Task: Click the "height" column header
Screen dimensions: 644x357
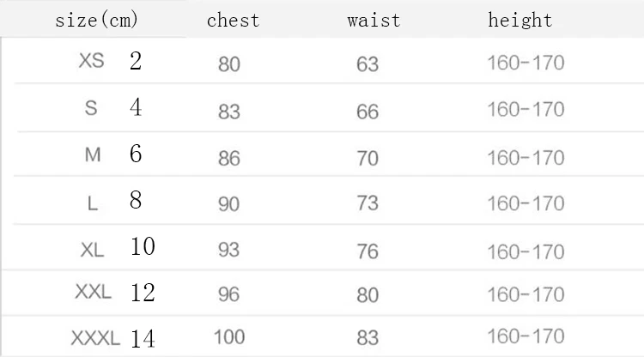Action: coord(520,20)
